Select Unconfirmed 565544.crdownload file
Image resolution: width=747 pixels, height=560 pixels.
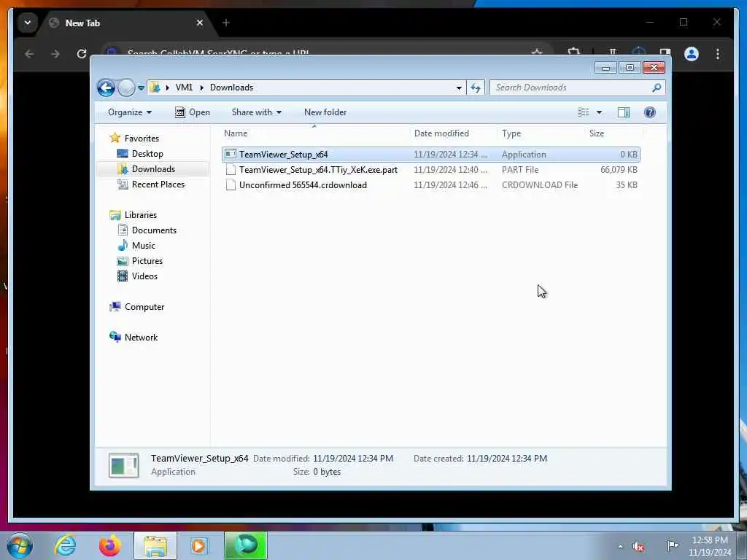430,185
